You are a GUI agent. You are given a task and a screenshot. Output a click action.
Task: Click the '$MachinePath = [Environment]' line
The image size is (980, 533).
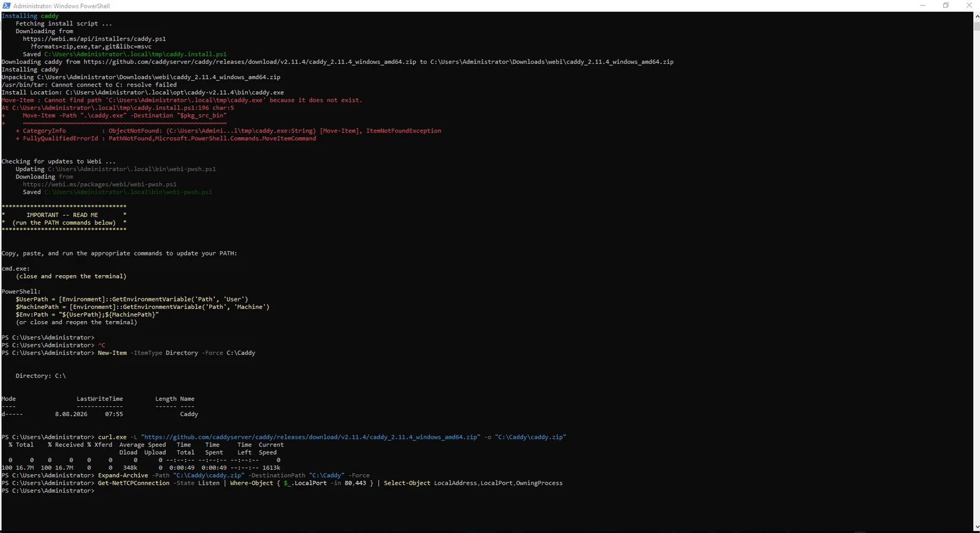tap(142, 307)
